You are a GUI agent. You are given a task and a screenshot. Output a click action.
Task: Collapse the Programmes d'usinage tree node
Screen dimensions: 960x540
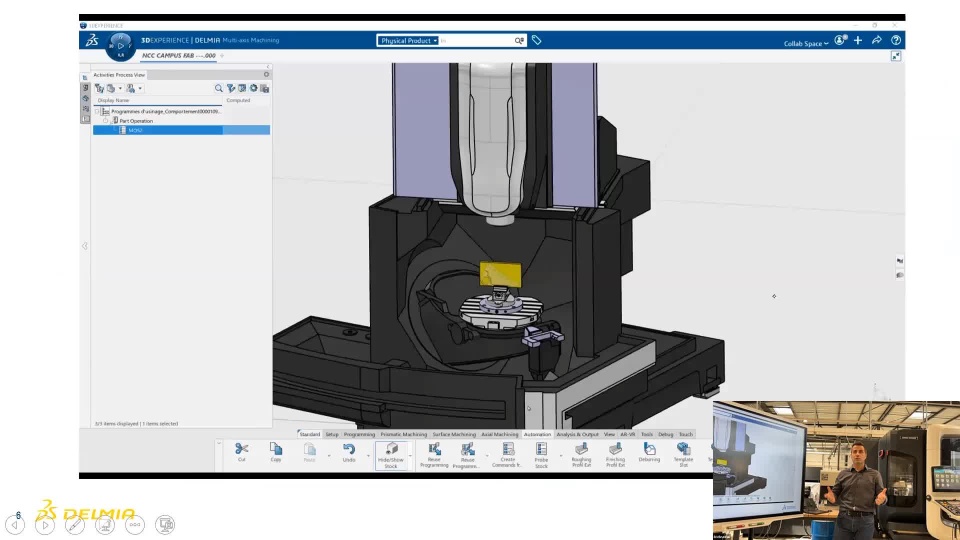click(97, 111)
